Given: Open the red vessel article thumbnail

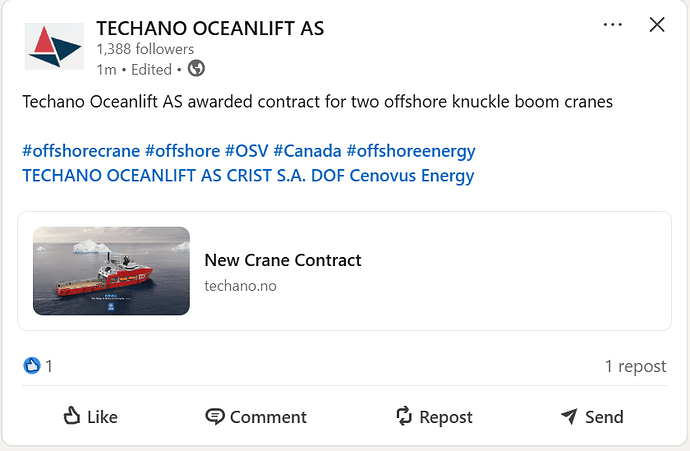Looking at the screenshot, I should pos(111,271).
